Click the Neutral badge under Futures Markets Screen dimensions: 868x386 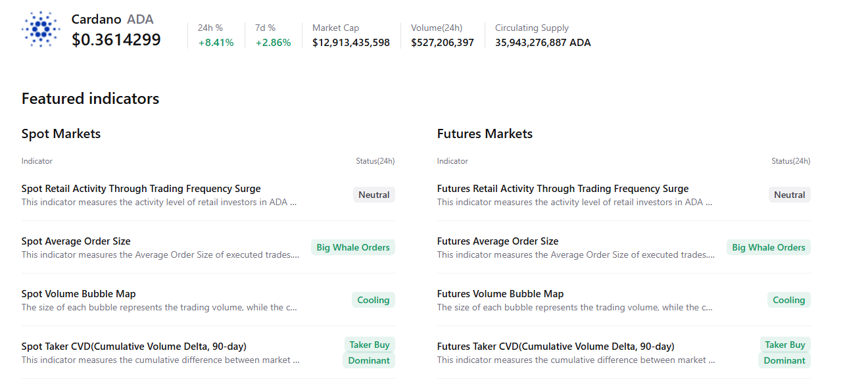(x=789, y=194)
